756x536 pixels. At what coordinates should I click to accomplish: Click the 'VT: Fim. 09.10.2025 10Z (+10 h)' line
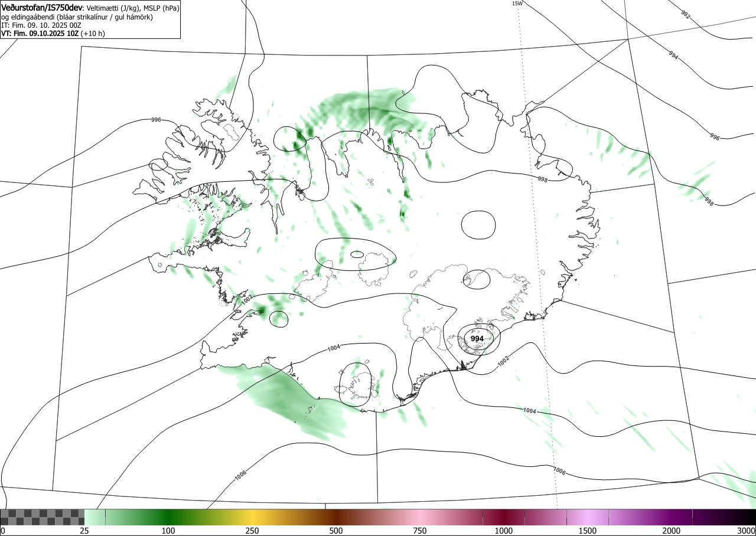point(53,34)
